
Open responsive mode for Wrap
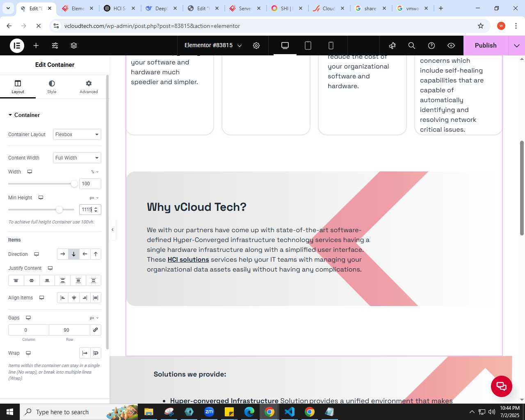click(28, 353)
